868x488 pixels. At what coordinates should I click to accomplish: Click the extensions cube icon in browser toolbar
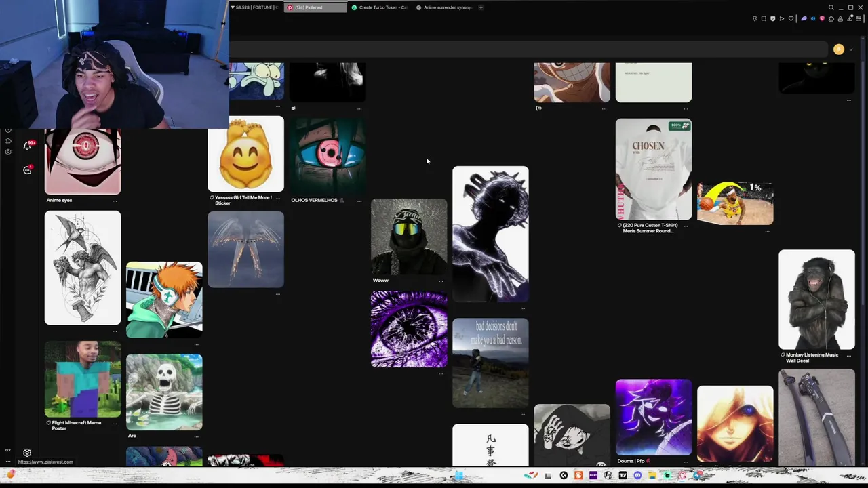[x=831, y=19]
